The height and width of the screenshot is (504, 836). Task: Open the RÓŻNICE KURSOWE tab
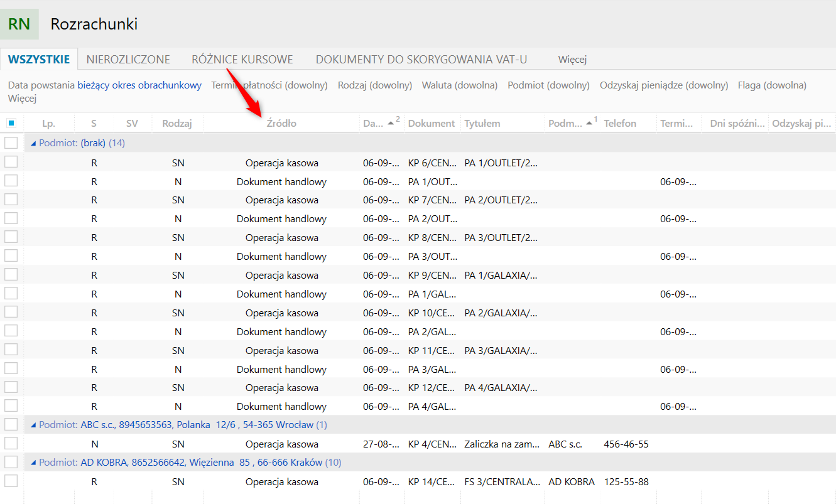coord(242,60)
